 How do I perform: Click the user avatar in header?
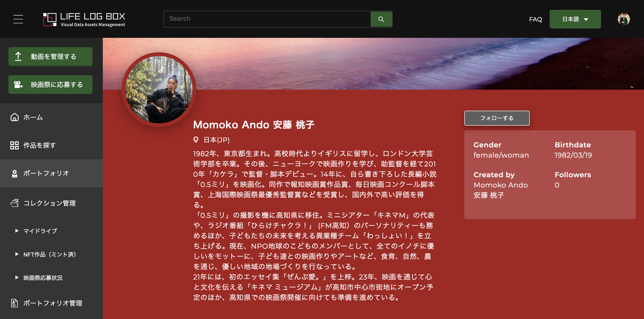623,19
